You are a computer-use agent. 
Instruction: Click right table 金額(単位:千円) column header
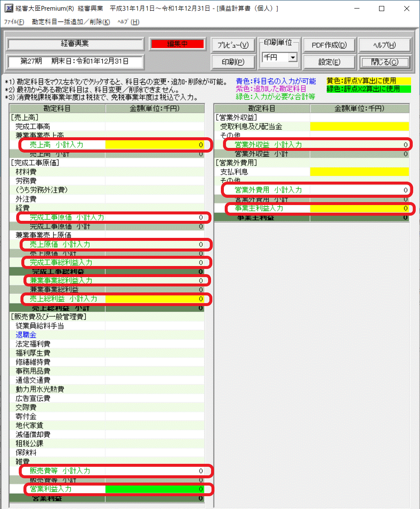tap(359, 108)
